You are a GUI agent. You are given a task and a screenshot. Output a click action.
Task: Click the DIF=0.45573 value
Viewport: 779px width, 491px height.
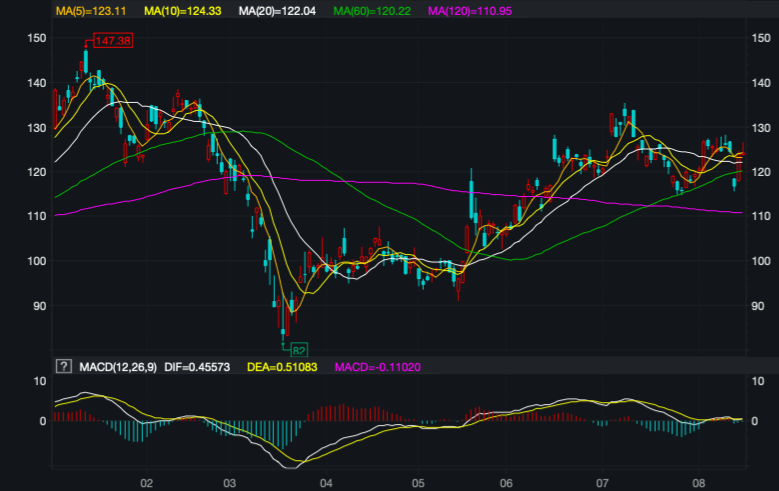[204, 367]
